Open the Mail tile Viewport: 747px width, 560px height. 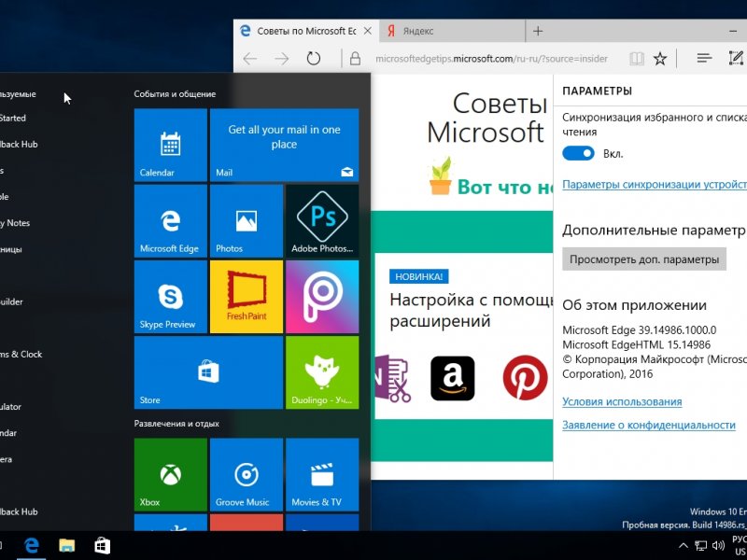coord(285,145)
